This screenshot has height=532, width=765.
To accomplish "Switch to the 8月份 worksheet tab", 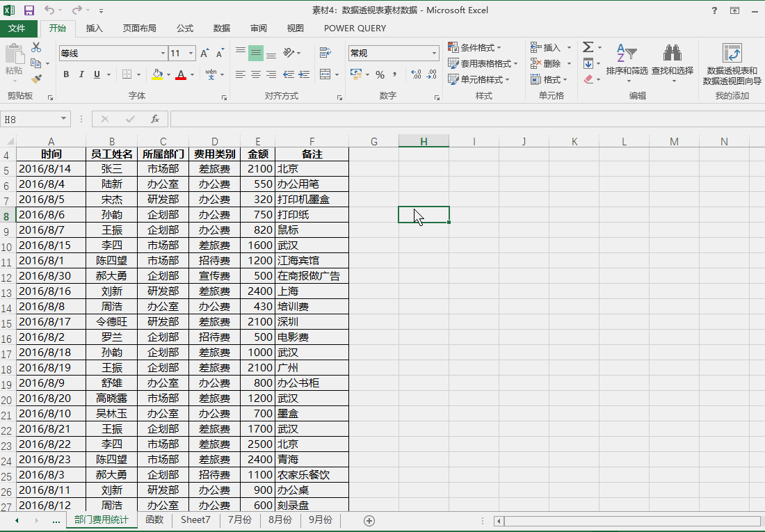I will (280, 519).
